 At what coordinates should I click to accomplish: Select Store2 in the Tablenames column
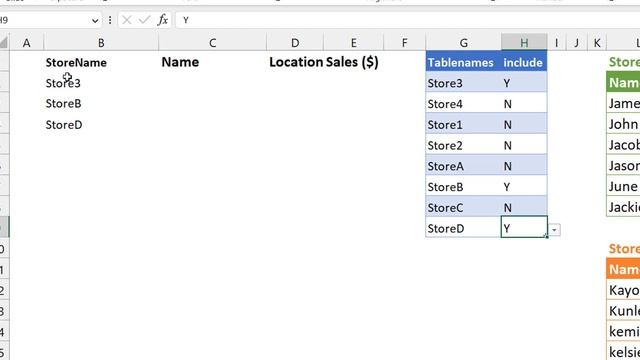[x=463, y=146]
